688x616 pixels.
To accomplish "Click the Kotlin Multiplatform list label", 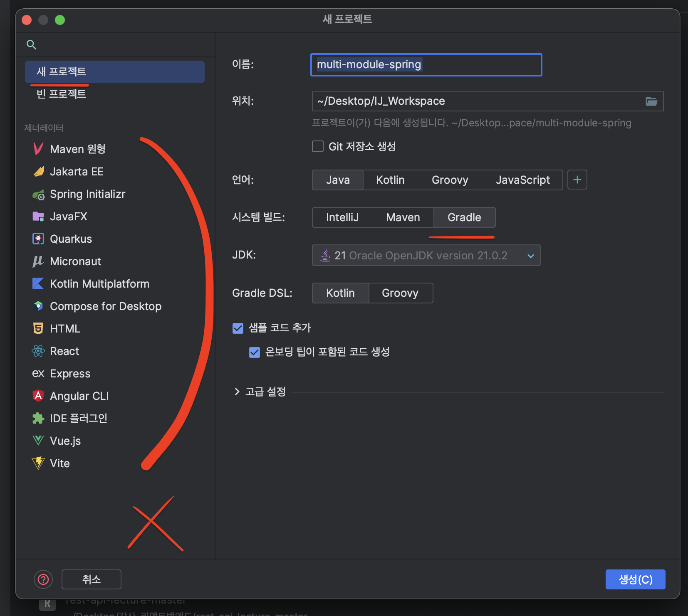I will pyautogui.click(x=99, y=284).
